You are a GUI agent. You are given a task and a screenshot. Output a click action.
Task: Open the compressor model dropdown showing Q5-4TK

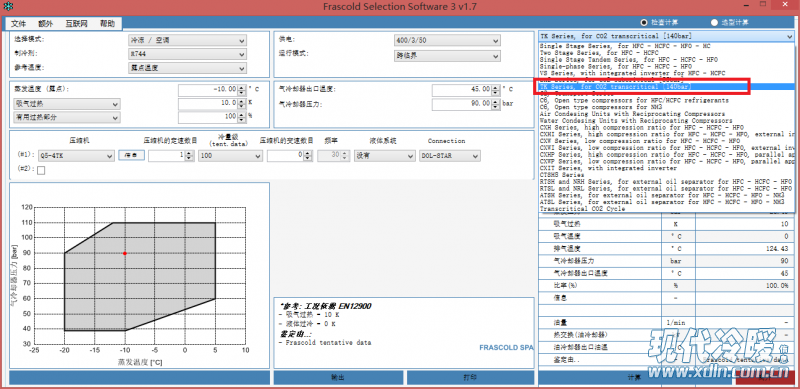[76, 156]
